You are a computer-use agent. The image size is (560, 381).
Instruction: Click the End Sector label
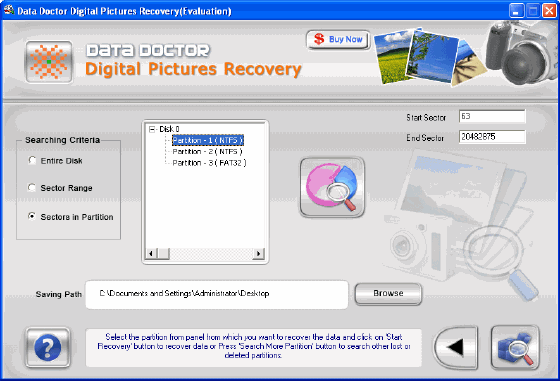click(x=425, y=138)
